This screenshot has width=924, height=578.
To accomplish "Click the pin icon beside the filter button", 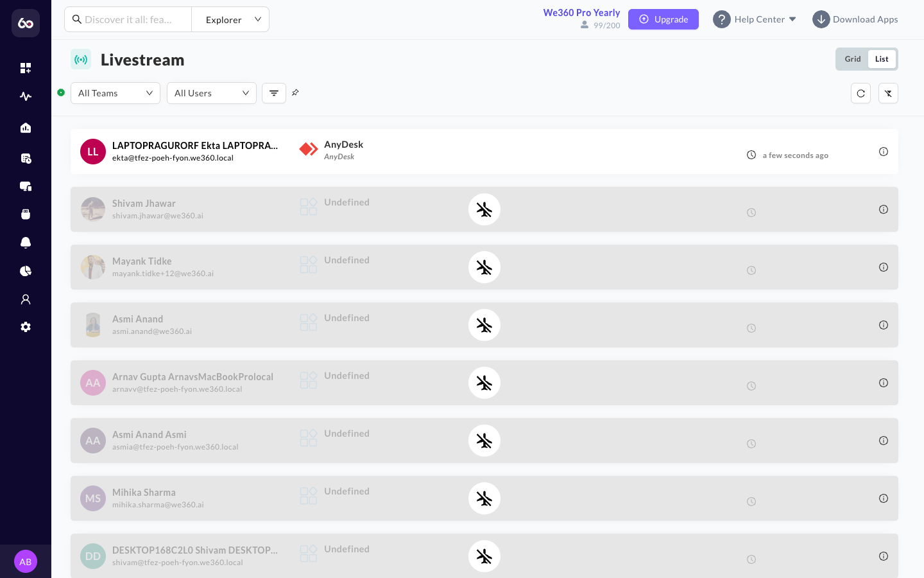I will [295, 92].
